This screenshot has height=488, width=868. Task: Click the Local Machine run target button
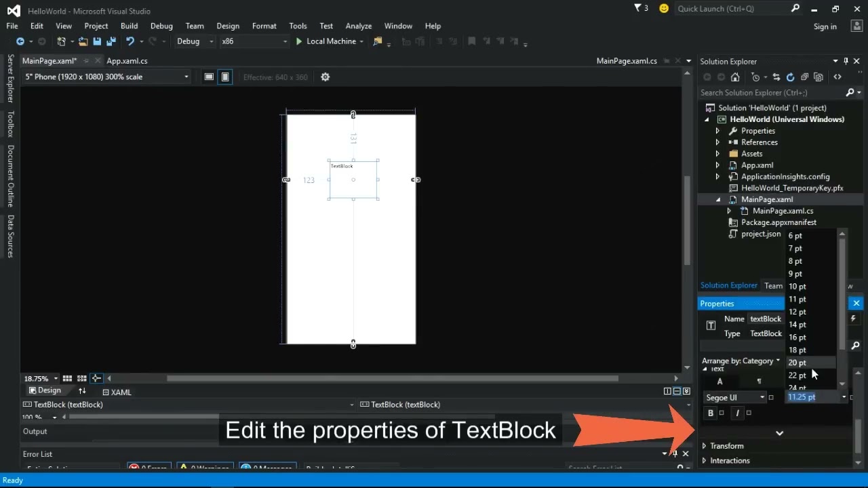330,41
